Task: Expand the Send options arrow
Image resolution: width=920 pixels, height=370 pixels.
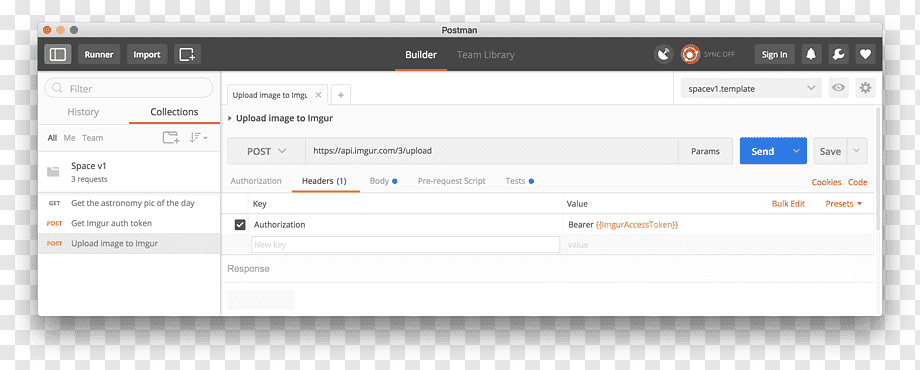Action: click(x=796, y=151)
